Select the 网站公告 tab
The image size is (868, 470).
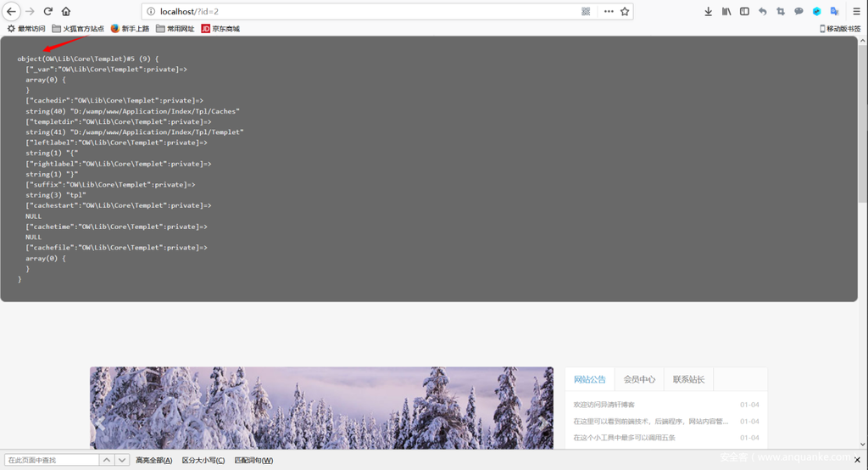[x=590, y=380]
